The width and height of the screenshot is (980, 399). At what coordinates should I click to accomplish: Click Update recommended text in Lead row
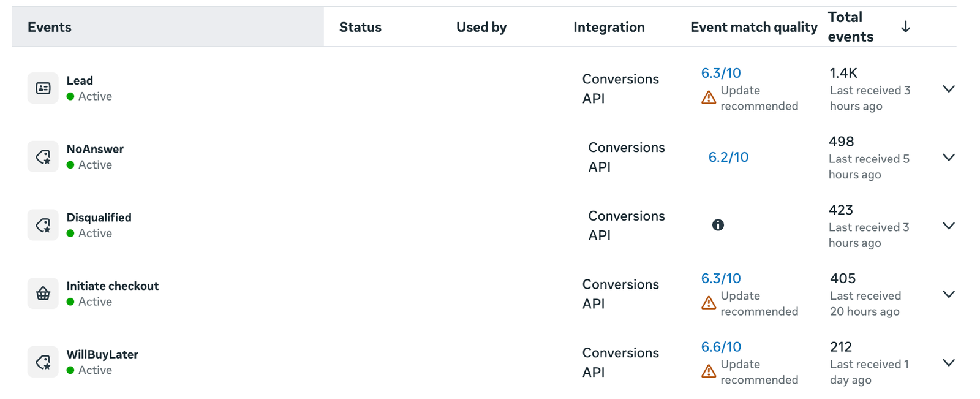[x=759, y=98]
